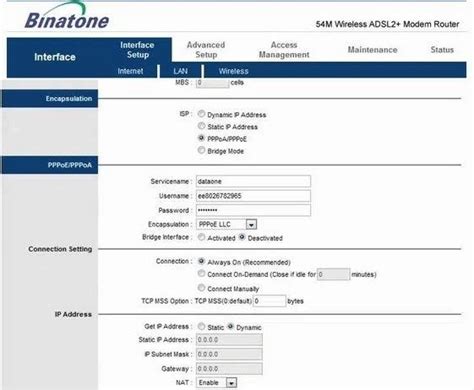Select Connect On-Demand option
This screenshot has width=474, height=390.
point(201,274)
